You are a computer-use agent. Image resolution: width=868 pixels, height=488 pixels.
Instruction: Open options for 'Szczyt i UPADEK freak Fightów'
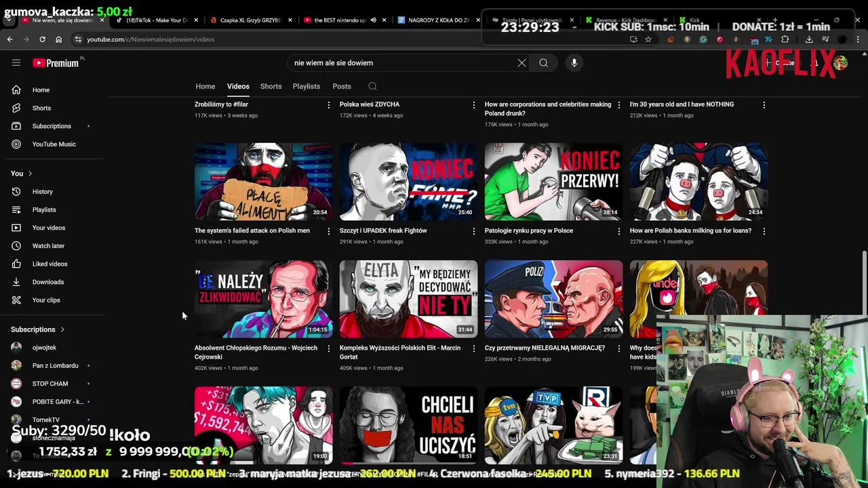click(x=474, y=231)
